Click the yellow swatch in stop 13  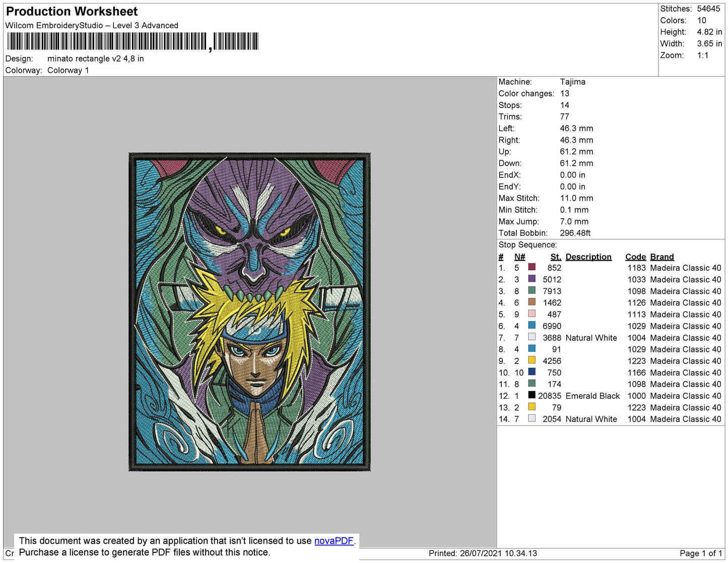point(532,406)
